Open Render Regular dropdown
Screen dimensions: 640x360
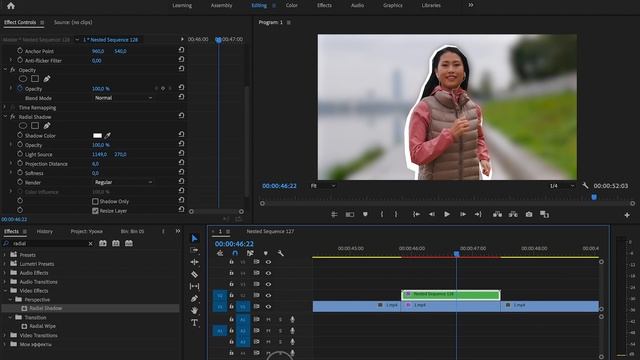123,182
